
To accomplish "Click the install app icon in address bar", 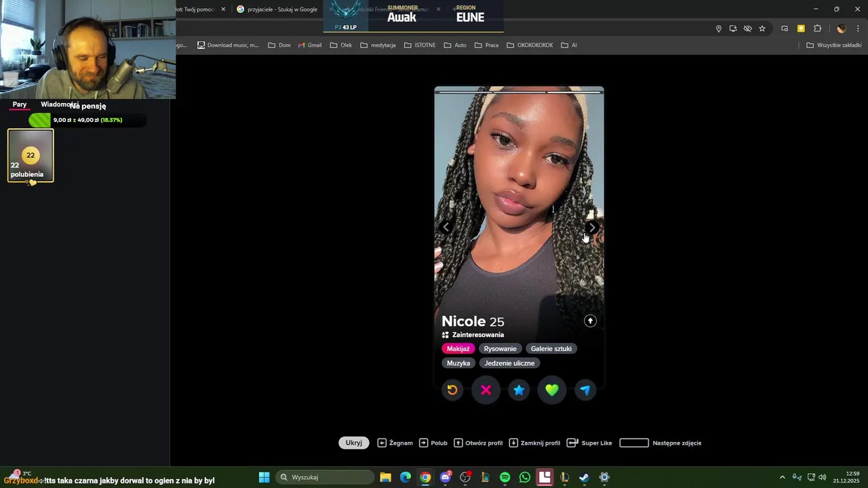I will tap(733, 28).
